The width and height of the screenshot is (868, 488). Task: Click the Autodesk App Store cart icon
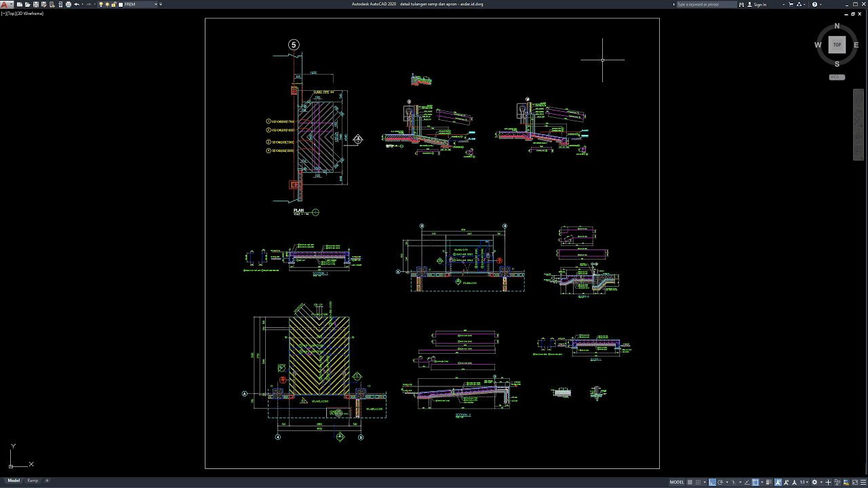[791, 4]
